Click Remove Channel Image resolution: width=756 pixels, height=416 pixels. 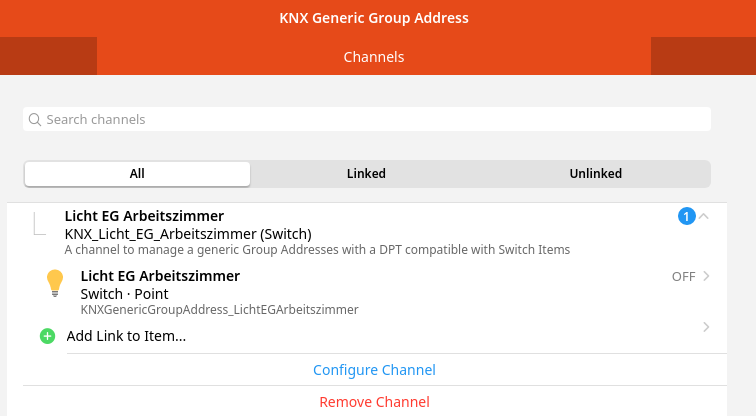tap(374, 402)
